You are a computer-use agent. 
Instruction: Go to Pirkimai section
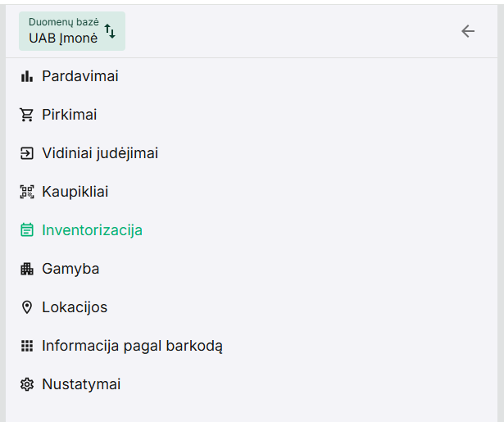[70, 116]
